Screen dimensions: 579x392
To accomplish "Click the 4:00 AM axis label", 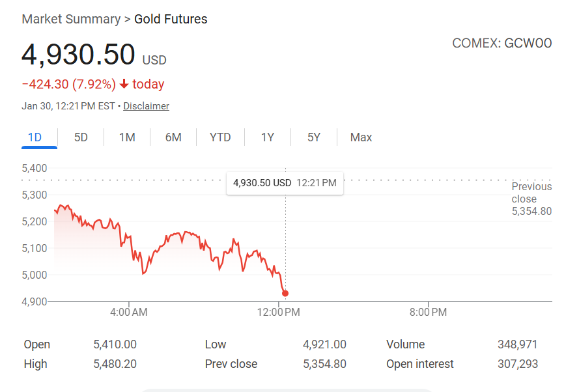I will pos(128,313).
